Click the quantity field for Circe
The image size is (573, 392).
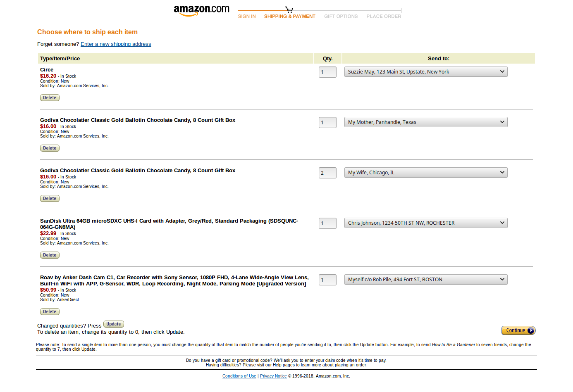point(327,72)
